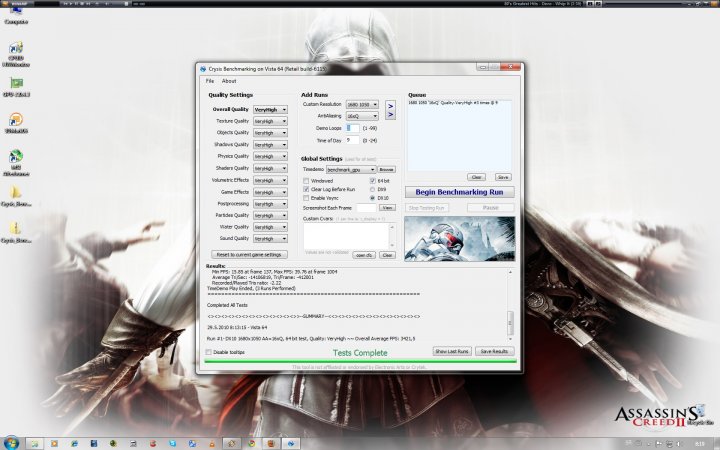Select the DX9 radio button
The image size is (720, 450).
click(x=372, y=189)
